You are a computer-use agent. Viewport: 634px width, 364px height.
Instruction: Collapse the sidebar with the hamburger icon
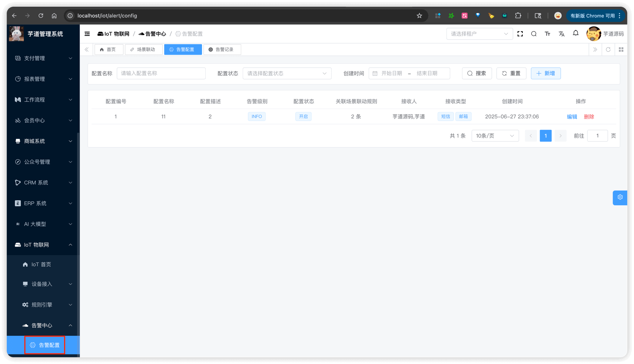(x=87, y=34)
